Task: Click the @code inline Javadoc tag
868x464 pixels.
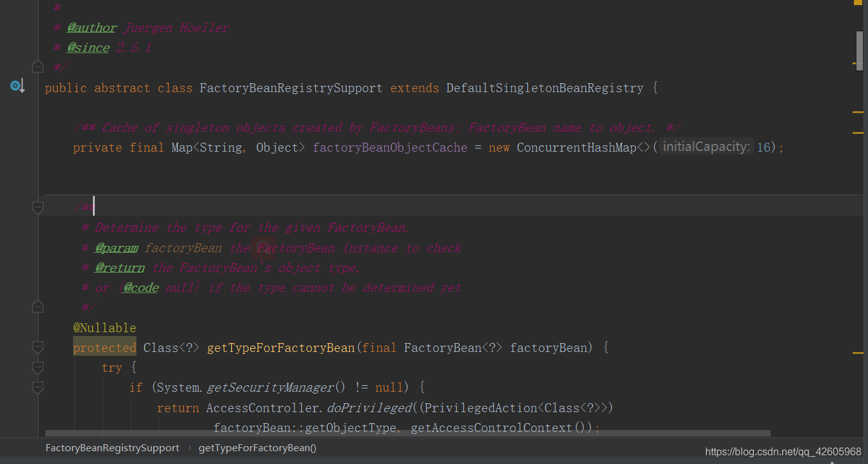Action: 141,287
